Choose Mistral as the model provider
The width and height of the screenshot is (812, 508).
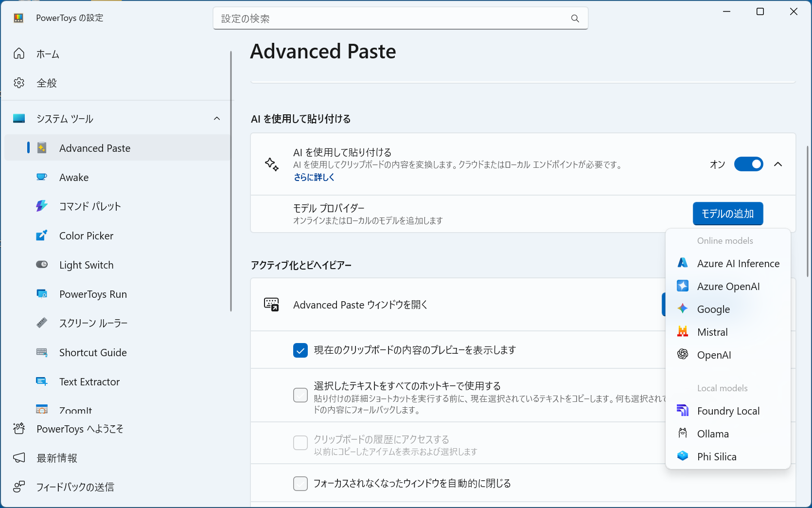click(x=728, y=332)
